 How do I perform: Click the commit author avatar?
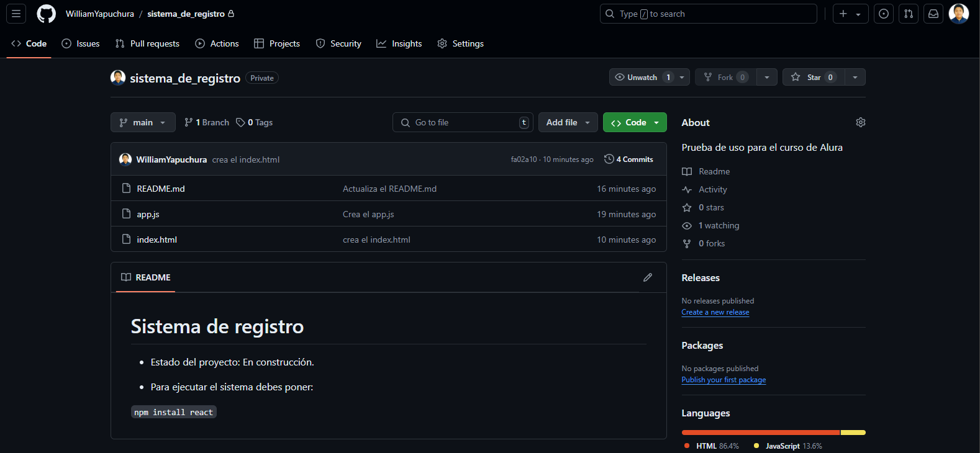coord(125,159)
